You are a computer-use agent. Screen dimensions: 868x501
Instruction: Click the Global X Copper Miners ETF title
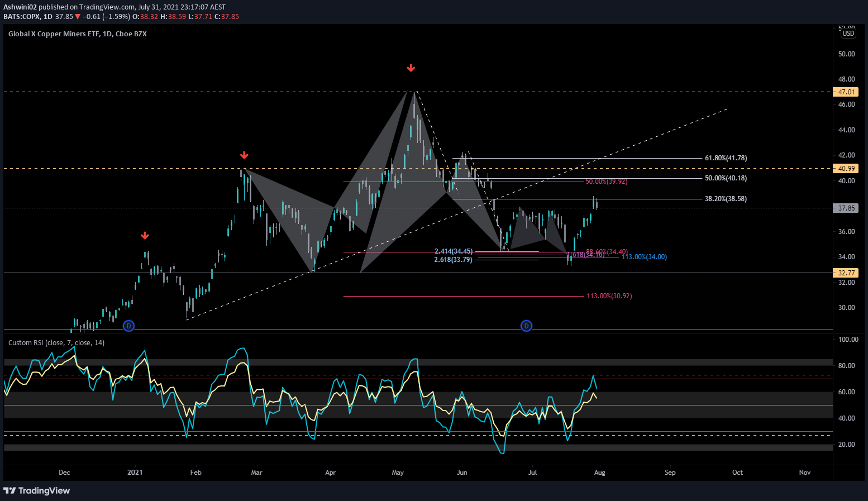pyautogui.click(x=78, y=34)
